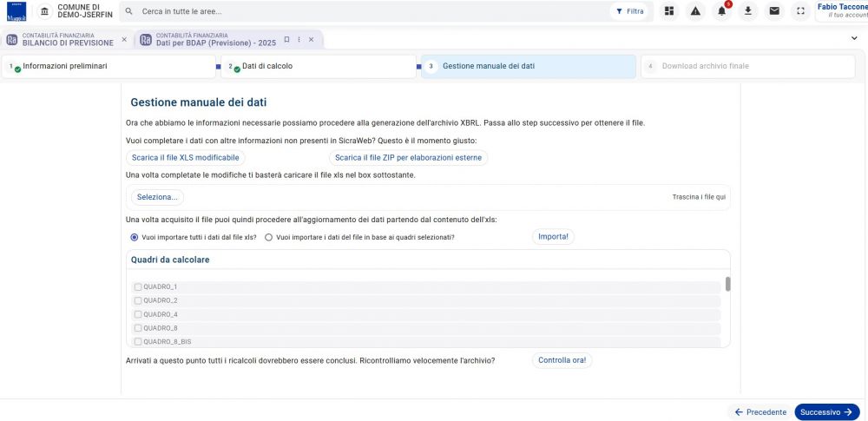Close the BILANCIO DI PREVISIONE tab
868x421 pixels.
[124, 39]
